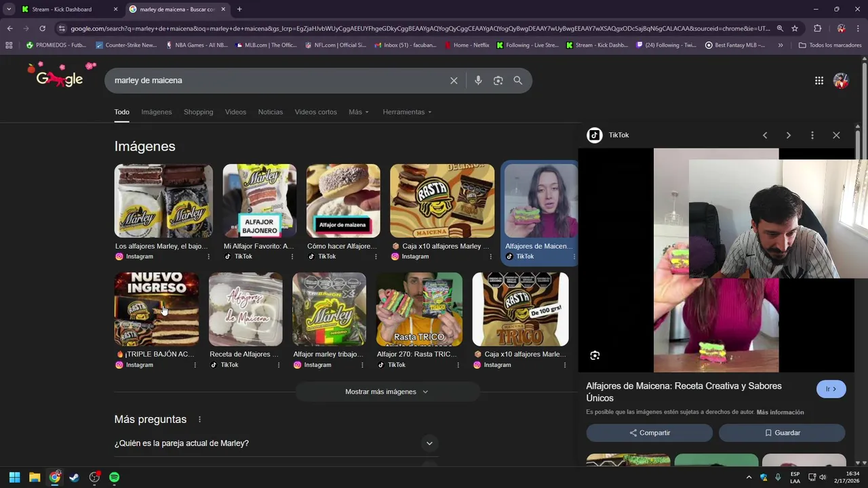The width and height of the screenshot is (868, 488).
Task: Expand Chrome tab search dropdown
Action: point(9,9)
